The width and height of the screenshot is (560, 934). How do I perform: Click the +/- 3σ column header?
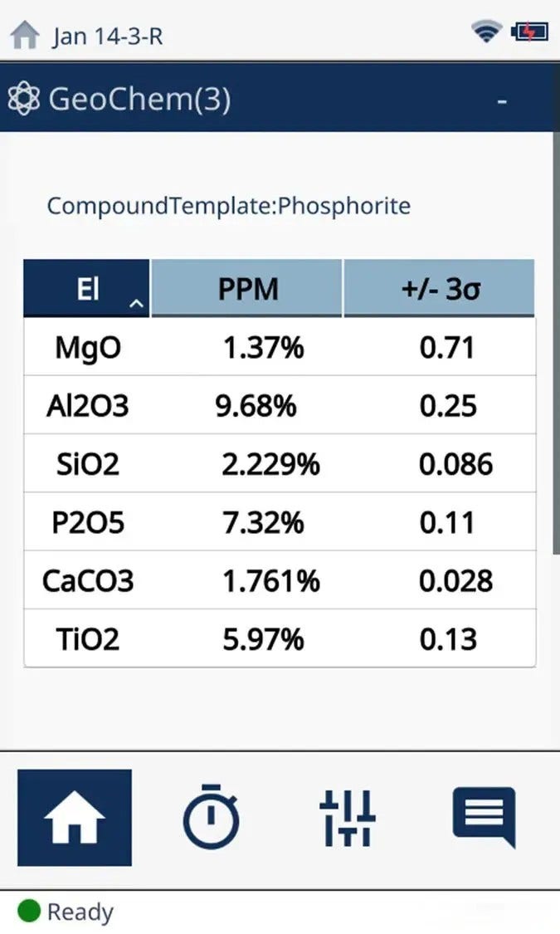point(439,289)
